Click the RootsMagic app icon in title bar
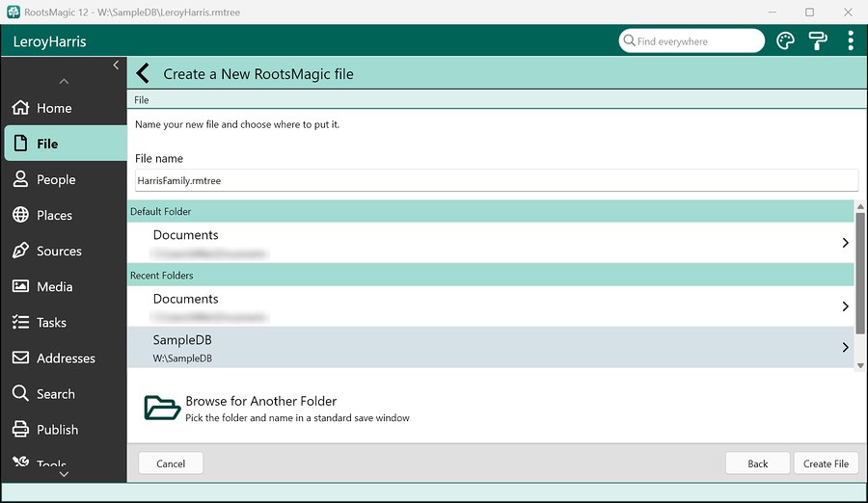Screen dimensions: 868x503 click(x=13, y=12)
